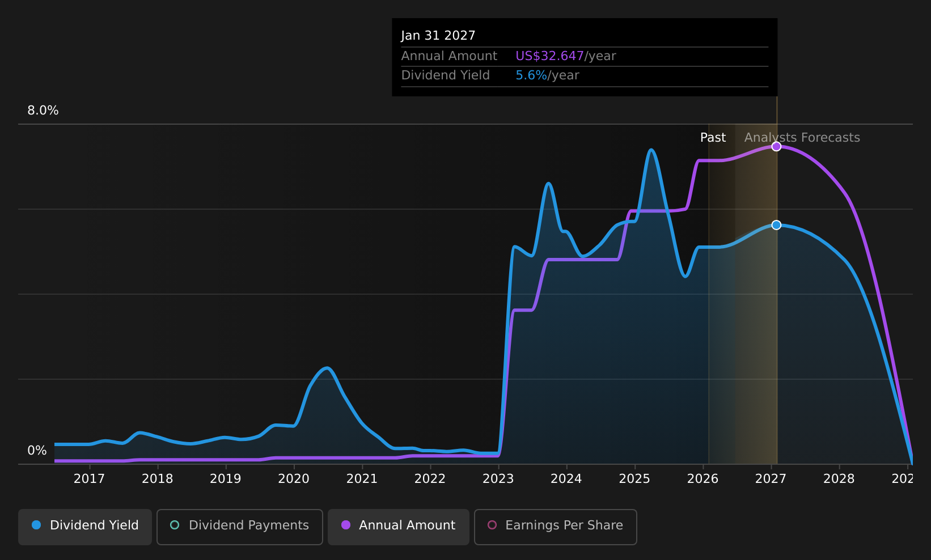931x560 pixels.
Task: Select the blue Dividend Yield data point marker
Action: coord(776,225)
